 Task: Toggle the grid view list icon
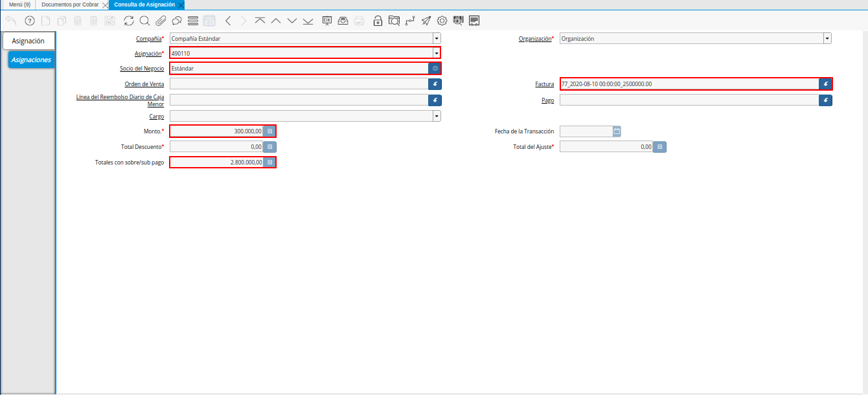192,21
